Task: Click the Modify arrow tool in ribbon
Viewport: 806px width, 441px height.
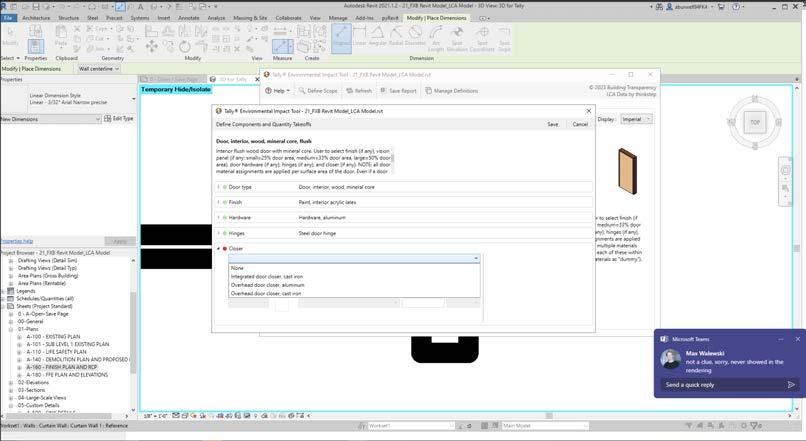Action: (x=10, y=36)
